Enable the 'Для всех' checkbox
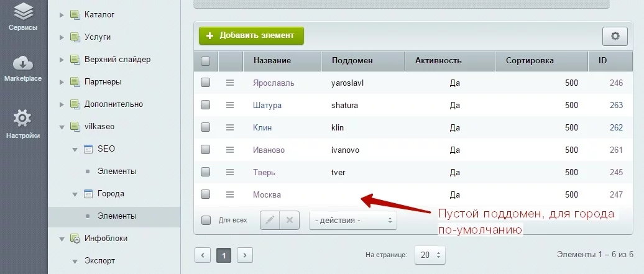This screenshot has width=644, height=274. [x=206, y=220]
